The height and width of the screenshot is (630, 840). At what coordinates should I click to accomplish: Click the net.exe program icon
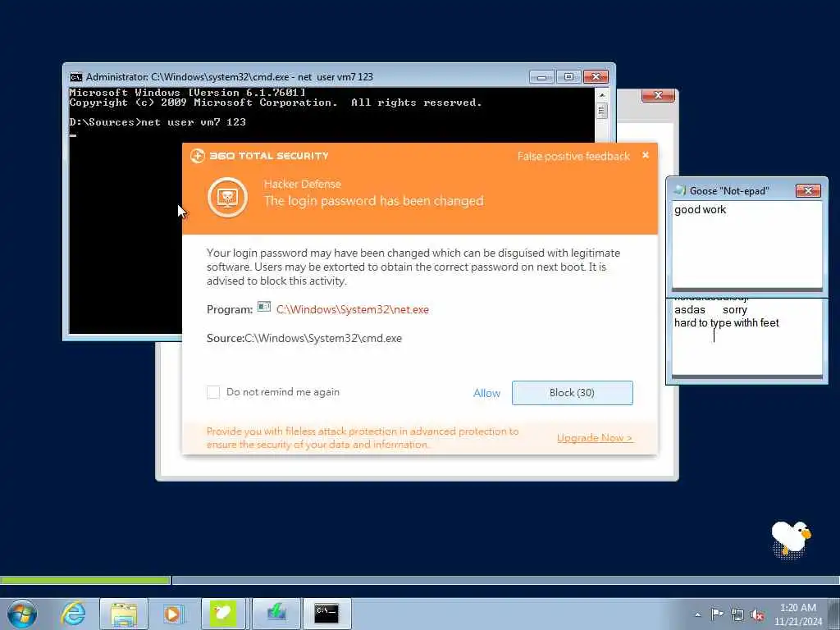(x=264, y=307)
